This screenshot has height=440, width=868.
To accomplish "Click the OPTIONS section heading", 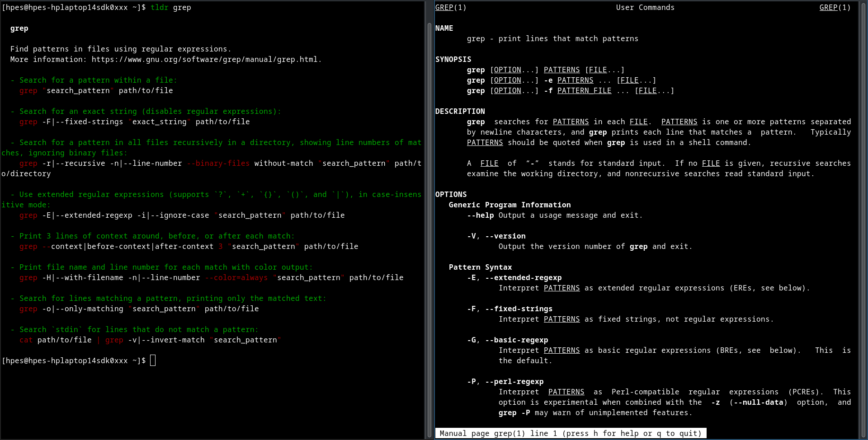I will pos(451,194).
